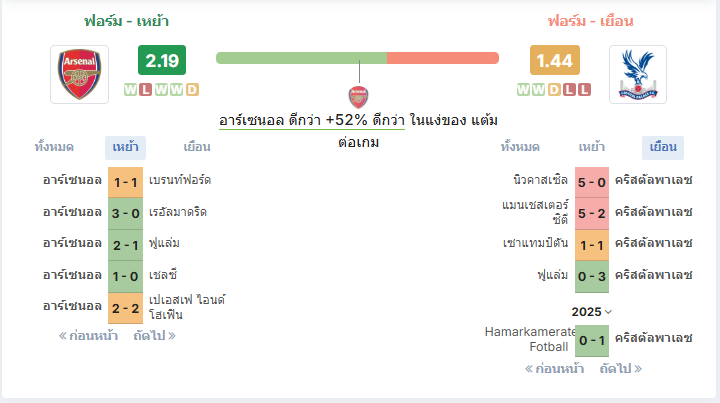Click small Arsenal marker below comparison bar
This screenshot has width=720, height=403.
coord(358,97)
